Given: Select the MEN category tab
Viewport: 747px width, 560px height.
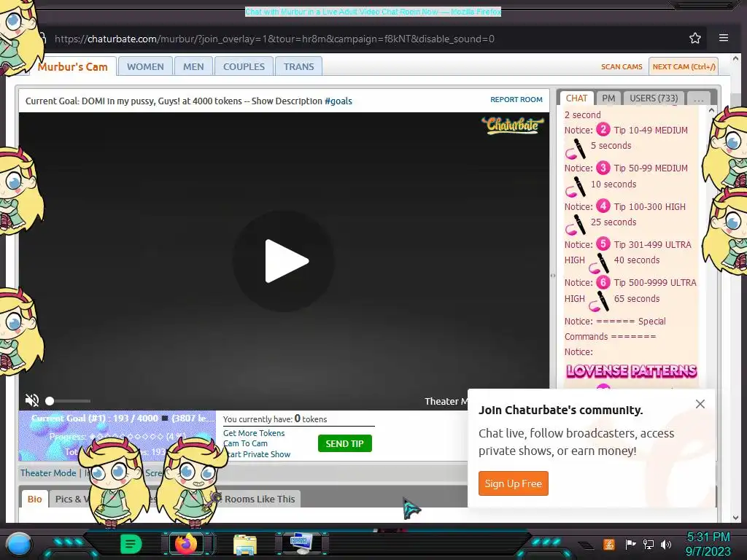Looking at the screenshot, I should click(193, 66).
